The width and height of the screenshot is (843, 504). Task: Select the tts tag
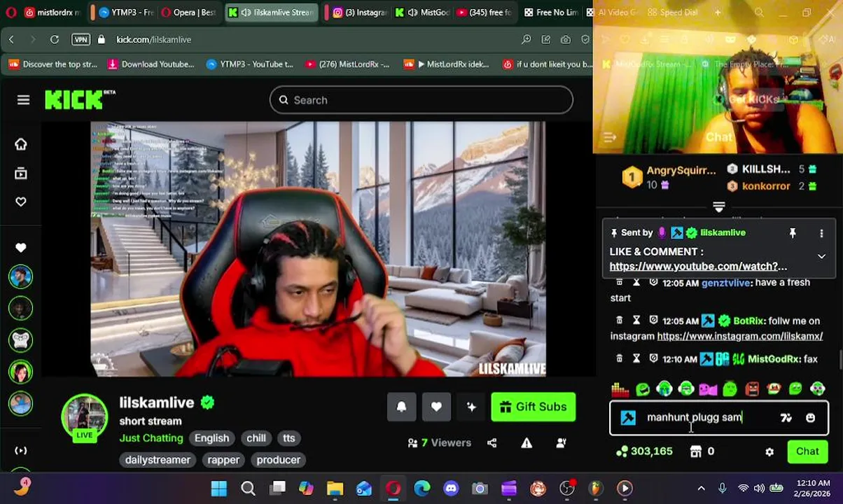(x=288, y=438)
